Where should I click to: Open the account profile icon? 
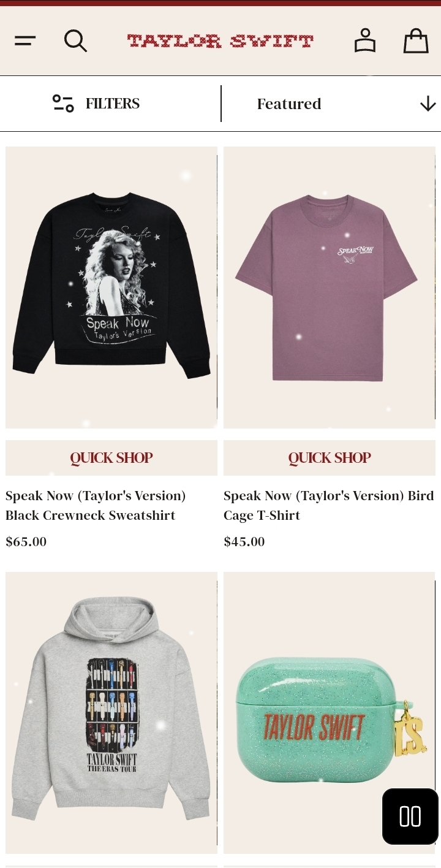tap(365, 41)
